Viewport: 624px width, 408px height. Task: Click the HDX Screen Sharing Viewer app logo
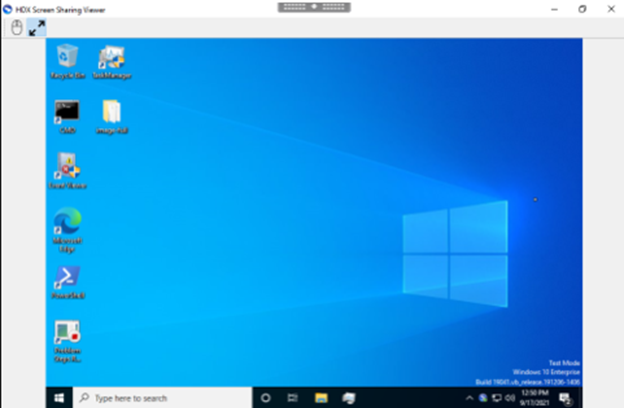7,9
